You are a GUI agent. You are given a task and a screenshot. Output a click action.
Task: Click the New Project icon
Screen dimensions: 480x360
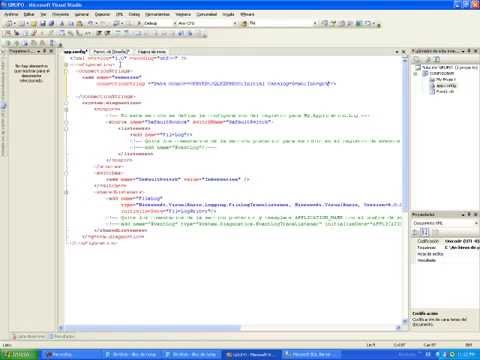click(10, 23)
